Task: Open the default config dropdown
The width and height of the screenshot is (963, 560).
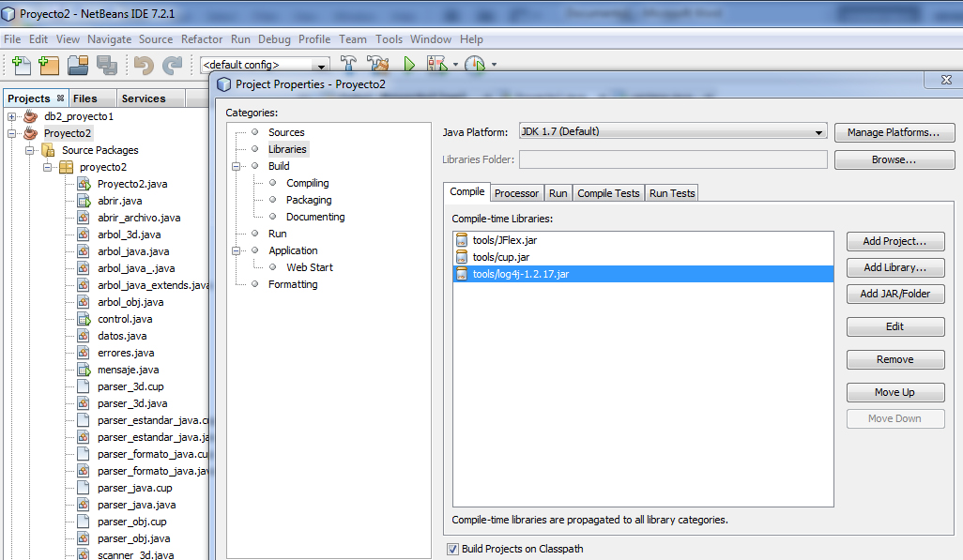Action: [x=322, y=66]
